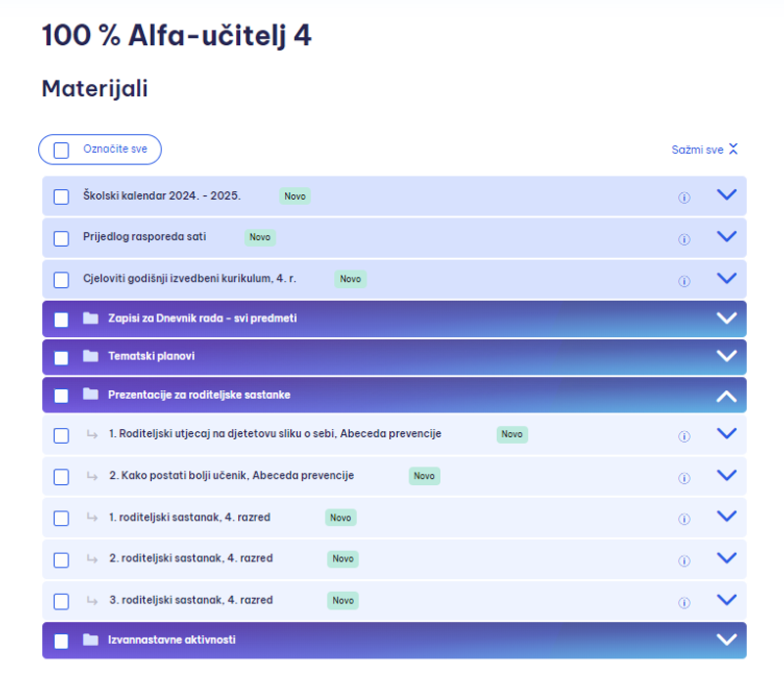
Task: Open info for Kako postati bolji učenik
Action: [684, 478]
